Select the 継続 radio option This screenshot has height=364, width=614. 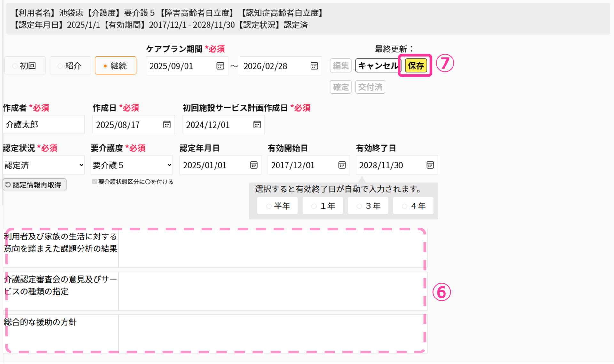click(x=115, y=66)
